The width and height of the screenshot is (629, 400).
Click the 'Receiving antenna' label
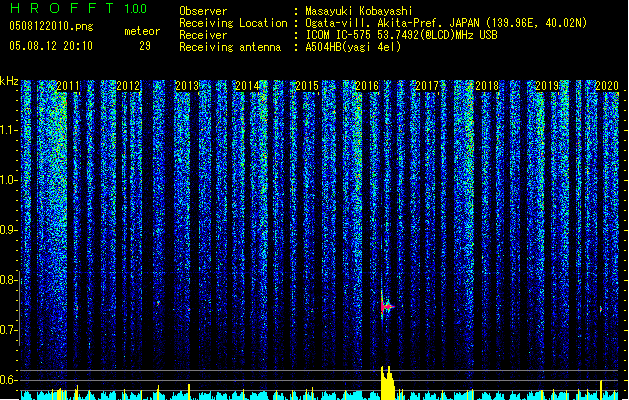point(230,47)
